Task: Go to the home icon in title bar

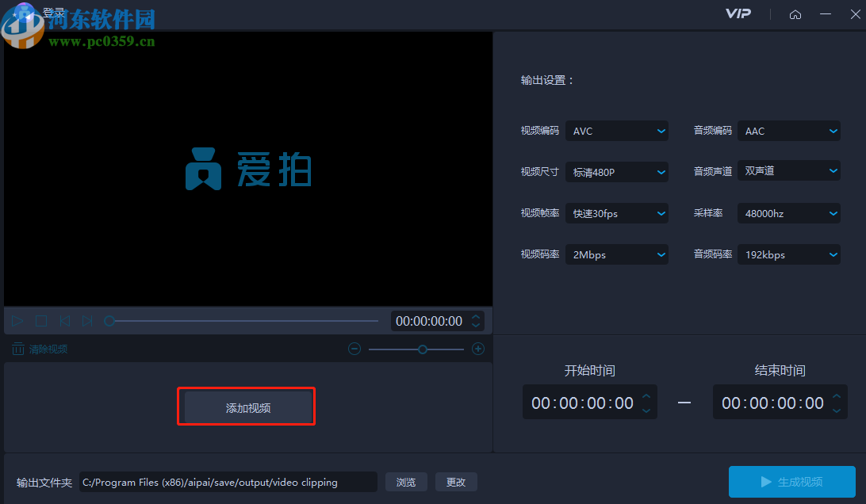Action: coord(795,14)
